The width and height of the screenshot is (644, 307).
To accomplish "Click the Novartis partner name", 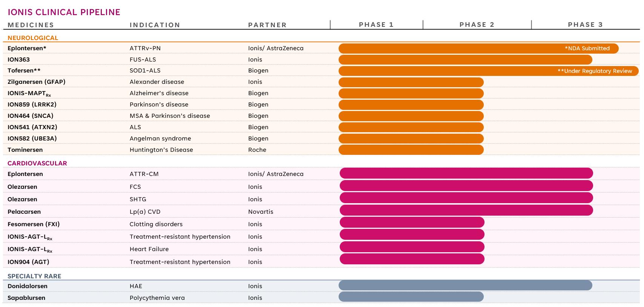I will pos(261,212).
